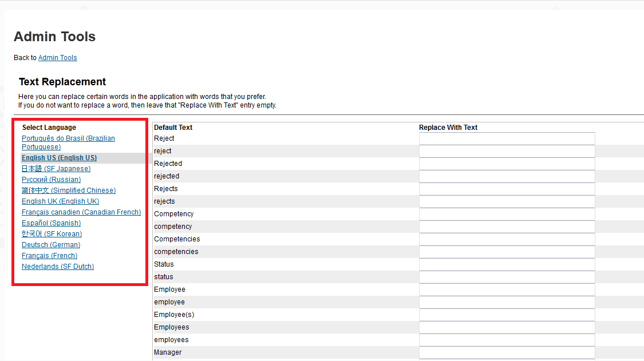Screen dimensions: 644x361
Task: Click the "Admin Tools" page heading
Action: [x=54, y=37]
